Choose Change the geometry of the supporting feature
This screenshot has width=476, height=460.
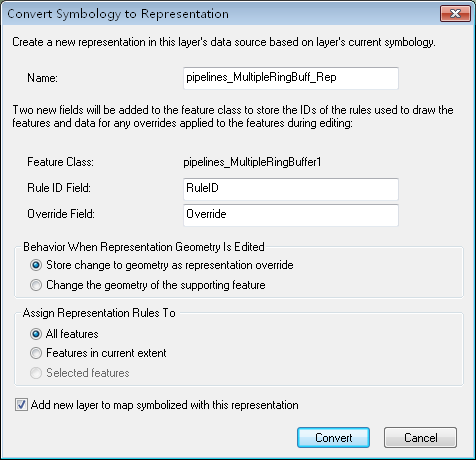point(36,285)
